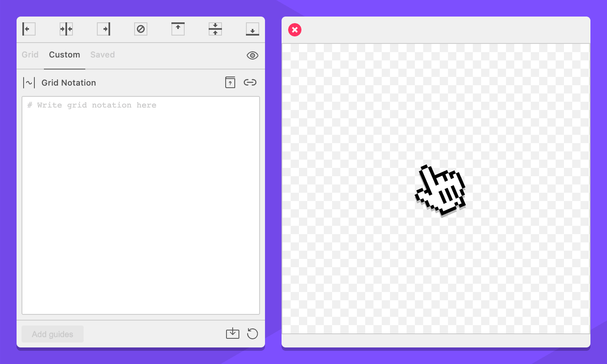Close the preview window with the red X
Image resolution: width=607 pixels, height=364 pixels.
tap(295, 30)
